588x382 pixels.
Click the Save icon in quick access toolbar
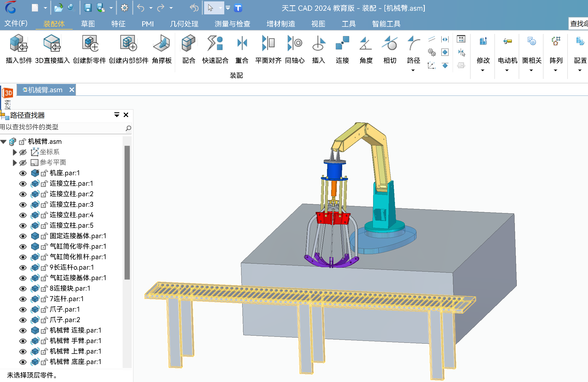88,8
